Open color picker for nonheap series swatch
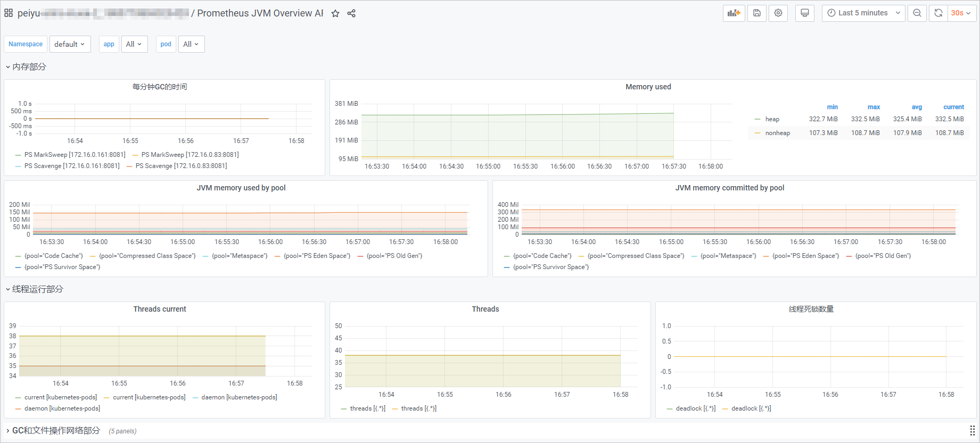The height and width of the screenshot is (443, 980). click(x=757, y=133)
